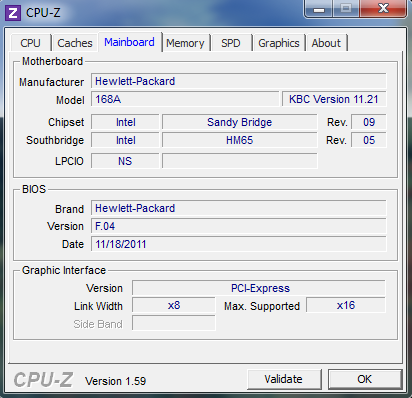Click the Link Width x8 field

(x=174, y=305)
